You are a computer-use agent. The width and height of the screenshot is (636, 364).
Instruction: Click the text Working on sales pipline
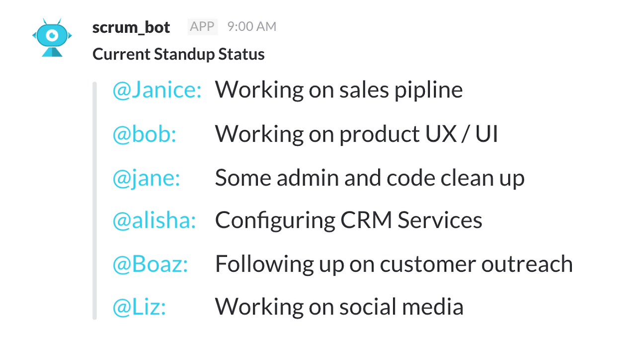coord(338,90)
